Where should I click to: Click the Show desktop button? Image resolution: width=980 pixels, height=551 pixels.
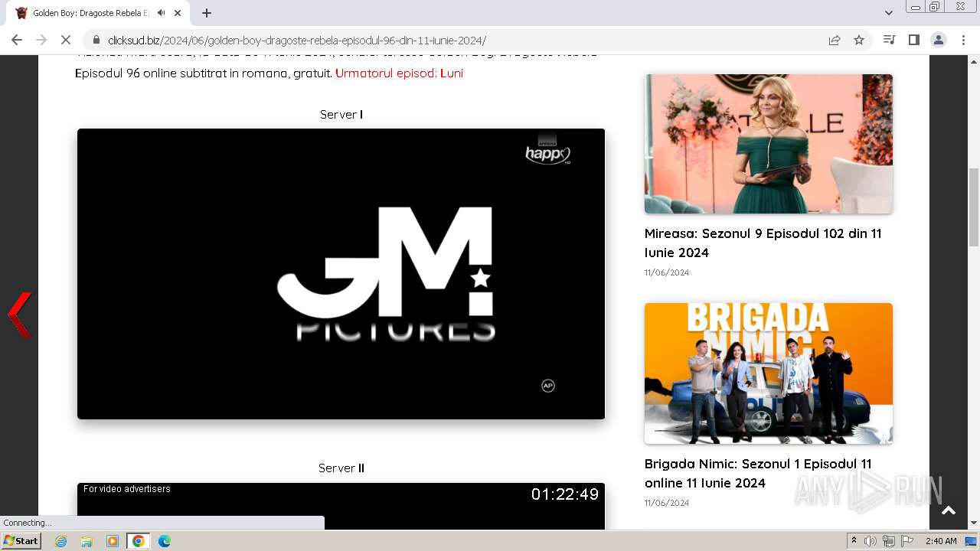[x=972, y=541]
